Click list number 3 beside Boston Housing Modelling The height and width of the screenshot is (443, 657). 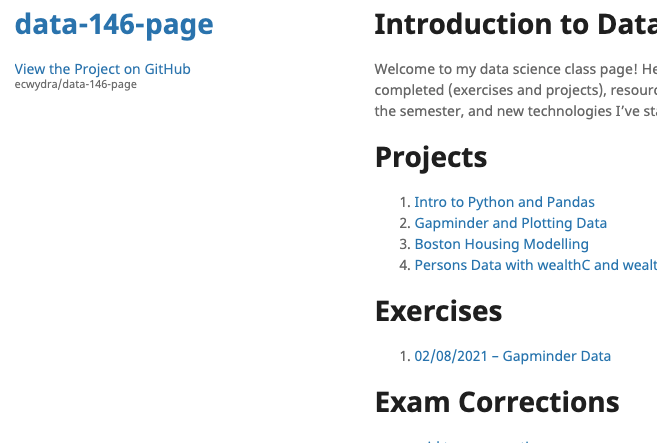click(x=404, y=244)
